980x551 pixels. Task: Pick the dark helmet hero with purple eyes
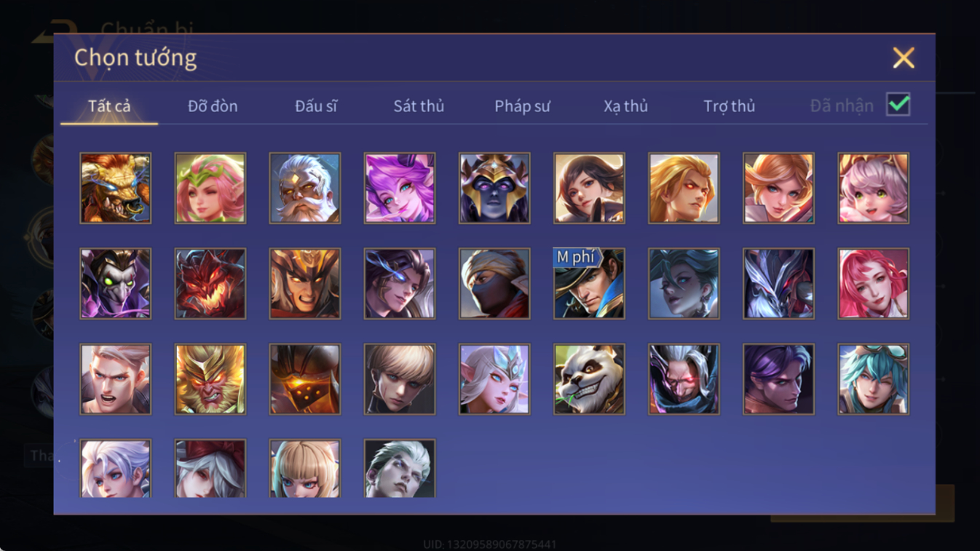pyautogui.click(x=494, y=188)
